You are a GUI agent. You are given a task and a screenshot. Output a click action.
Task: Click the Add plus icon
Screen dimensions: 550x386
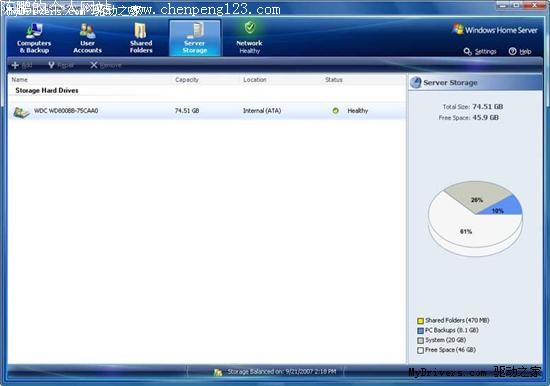click(15, 65)
